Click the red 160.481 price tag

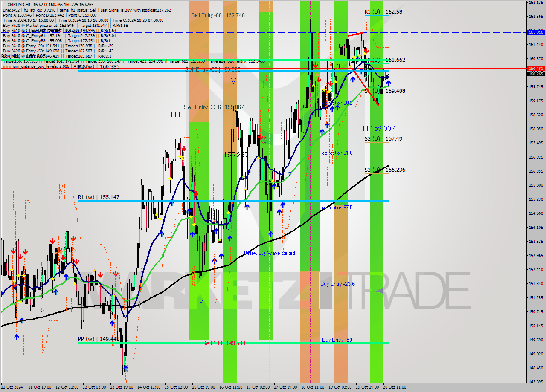point(536,68)
